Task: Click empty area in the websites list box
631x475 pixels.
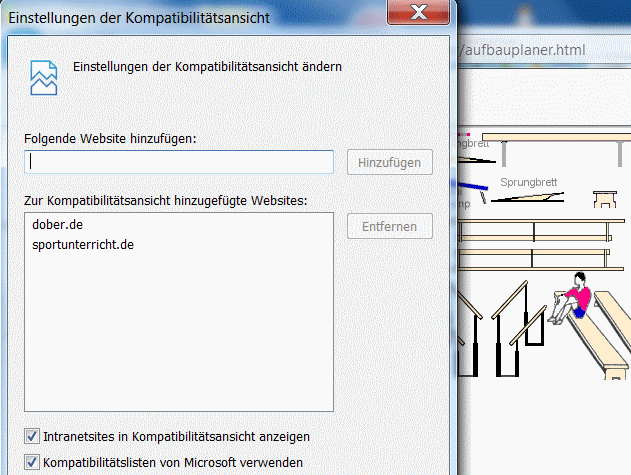Action: click(x=179, y=340)
